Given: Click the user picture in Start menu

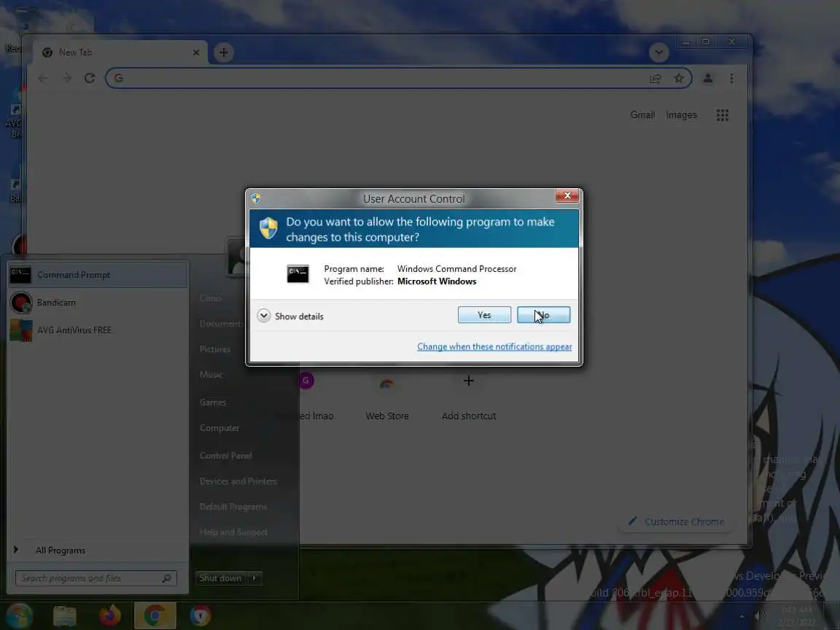Looking at the screenshot, I should tap(236, 257).
